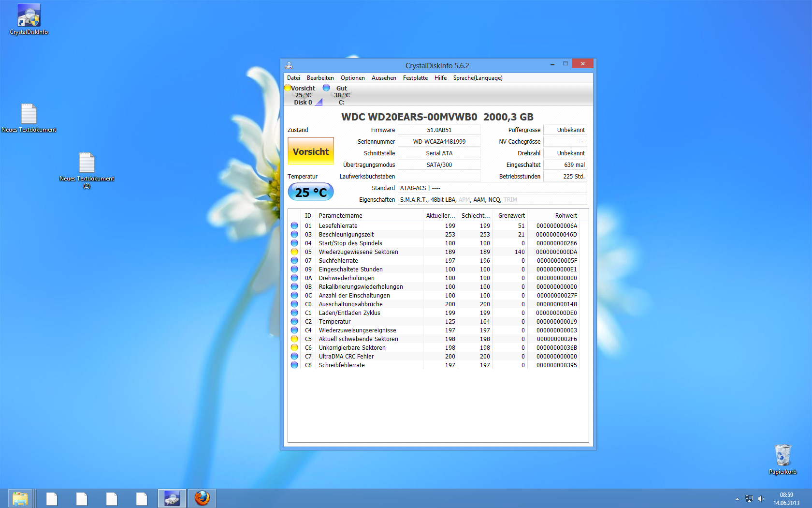The width and height of the screenshot is (812, 508).
Task: Click the Eingeschaltet field 639 mal
Action: (x=565, y=165)
